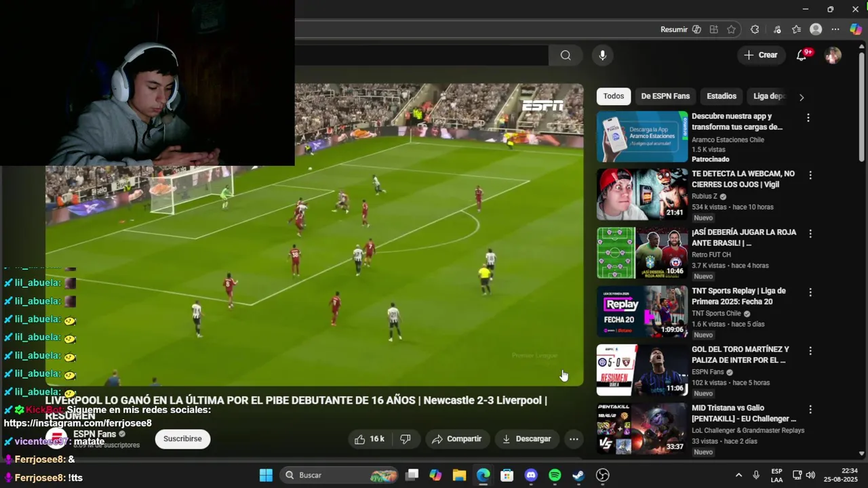The image size is (868, 488).
Task: Open OBS Studio from the taskbar
Action: (602, 475)
